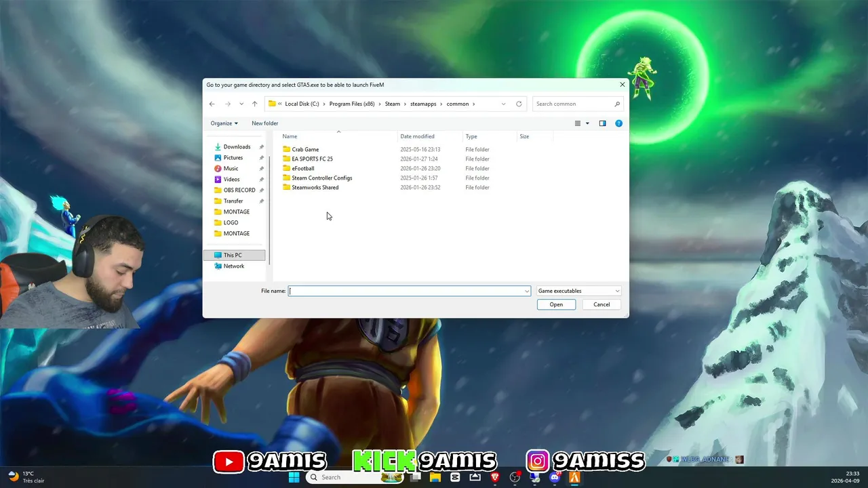The width and height of the screenshot is (868, 488).
Task: Click the pin icon beside Transfer
Action: pos(261,201)
